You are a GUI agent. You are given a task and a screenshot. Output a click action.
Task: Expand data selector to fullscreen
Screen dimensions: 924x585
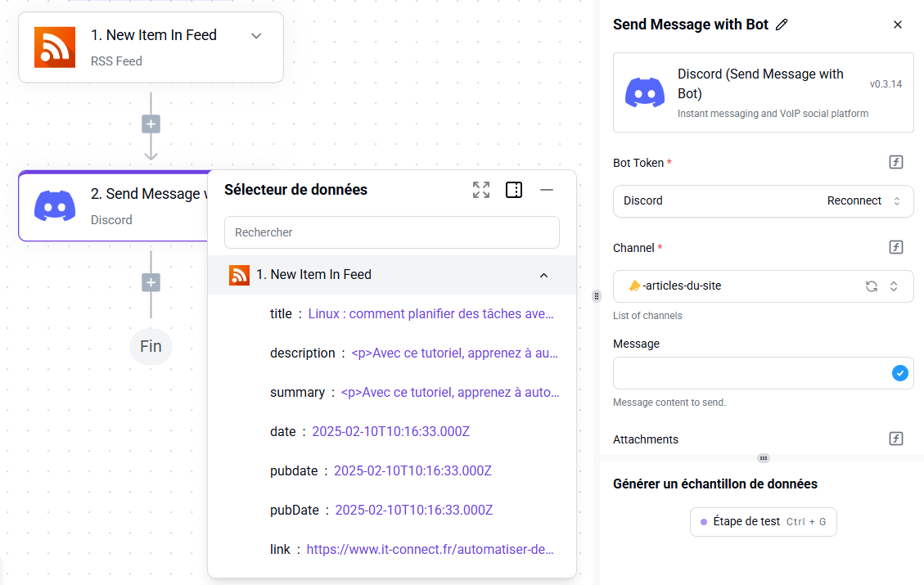pos(480,190)
